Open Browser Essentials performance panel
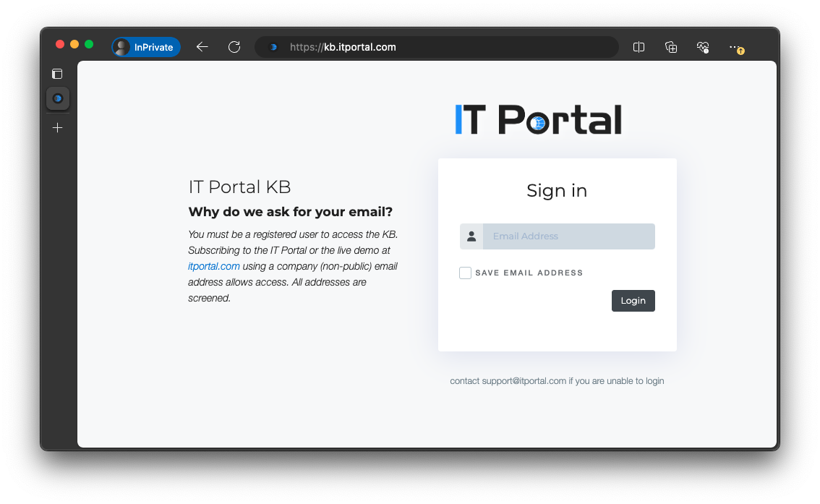Image resolution: width=820 pixels, height=504 pixels. point(702,47)
